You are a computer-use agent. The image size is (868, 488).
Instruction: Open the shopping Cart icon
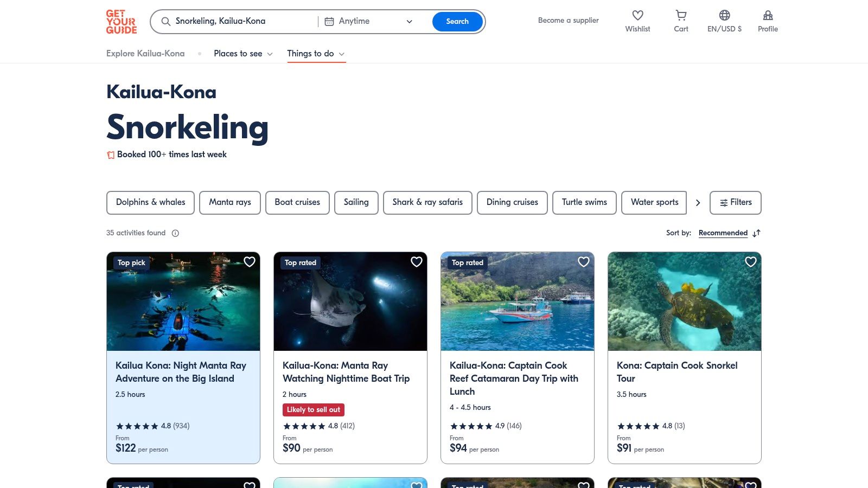pos(681,16)
